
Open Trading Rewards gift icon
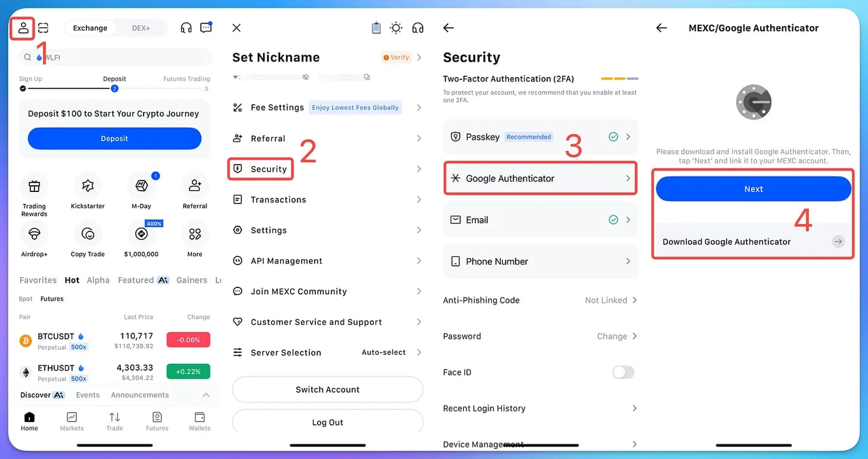pos(34,186)
